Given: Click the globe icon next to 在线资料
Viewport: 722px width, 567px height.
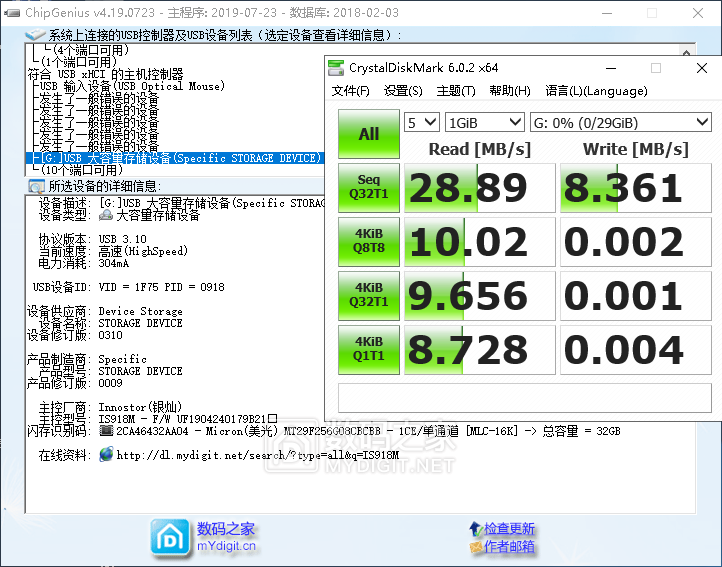Looking at the screenshot, I should click(x=106, y=455).
